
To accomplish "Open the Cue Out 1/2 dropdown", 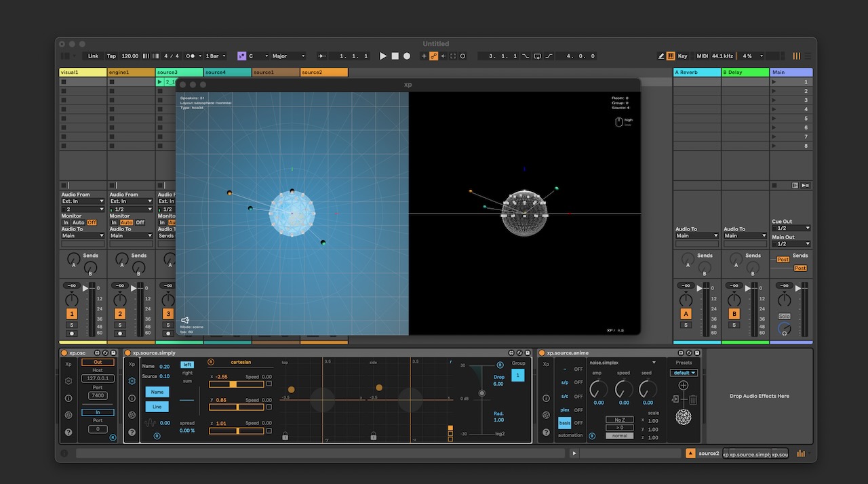I will point(791,228).
